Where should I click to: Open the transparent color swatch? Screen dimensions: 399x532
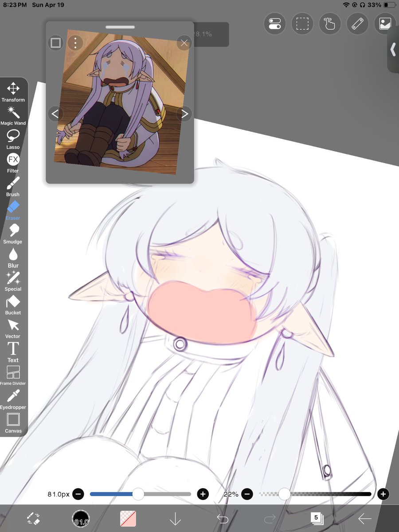tap(128, 518)
